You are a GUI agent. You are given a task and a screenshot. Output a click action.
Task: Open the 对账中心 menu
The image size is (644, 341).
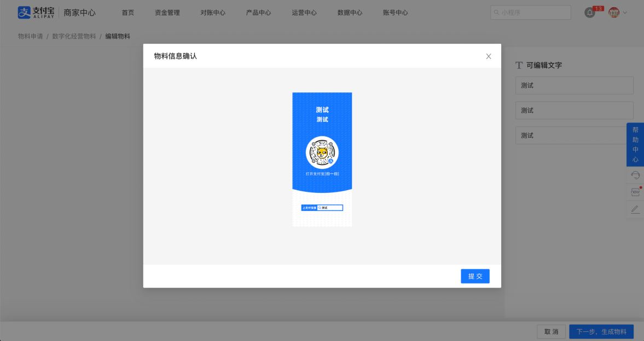213,13
